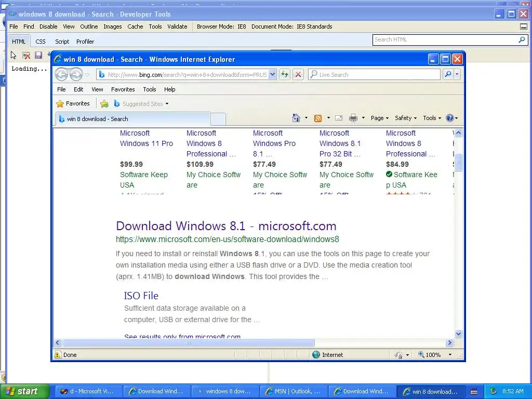Click the Internet zone globe in status bar

coord(316,354)
